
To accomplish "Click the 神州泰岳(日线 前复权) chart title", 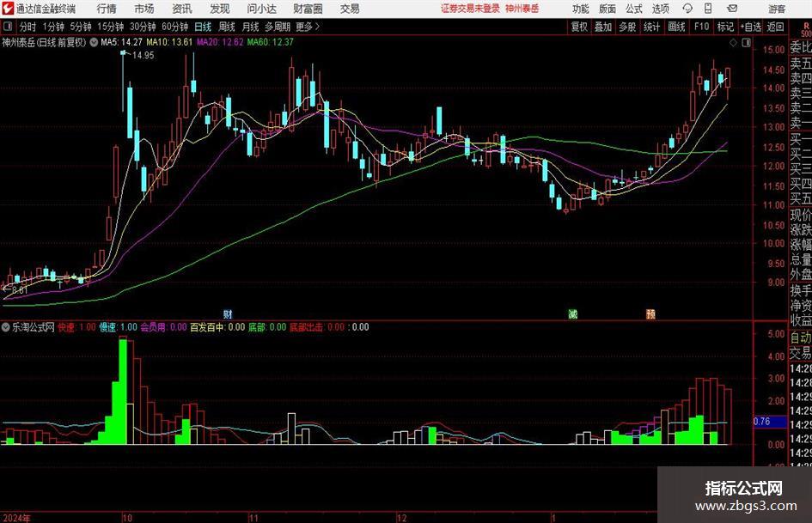I will (x=44, y=42).
